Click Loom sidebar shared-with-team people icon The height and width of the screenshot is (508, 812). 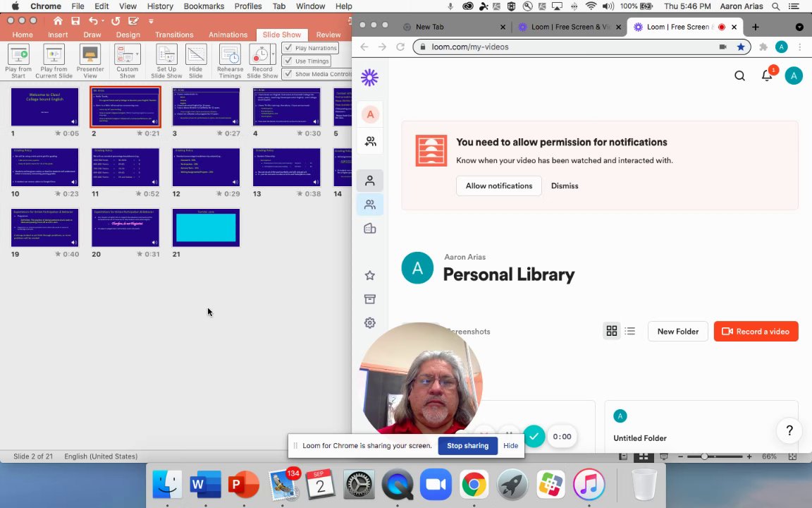point(370,205)
